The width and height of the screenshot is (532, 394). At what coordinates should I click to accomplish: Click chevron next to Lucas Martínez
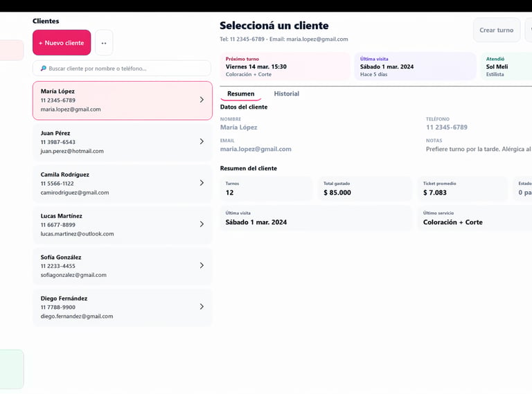pyautogui.click(x=202, y=224)
